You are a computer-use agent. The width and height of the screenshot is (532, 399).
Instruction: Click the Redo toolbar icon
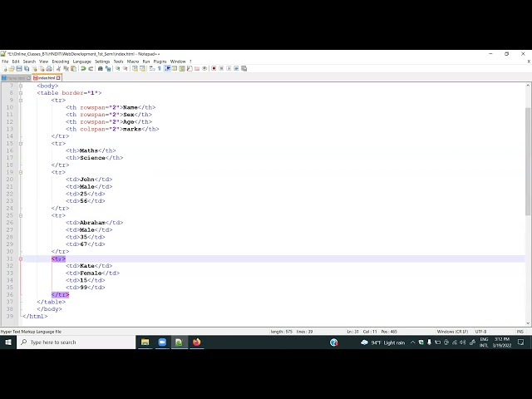(x=91, y=68)
